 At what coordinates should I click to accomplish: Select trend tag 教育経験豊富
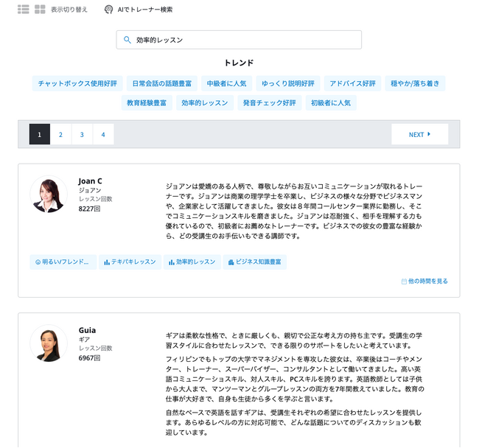pos(147,102)
